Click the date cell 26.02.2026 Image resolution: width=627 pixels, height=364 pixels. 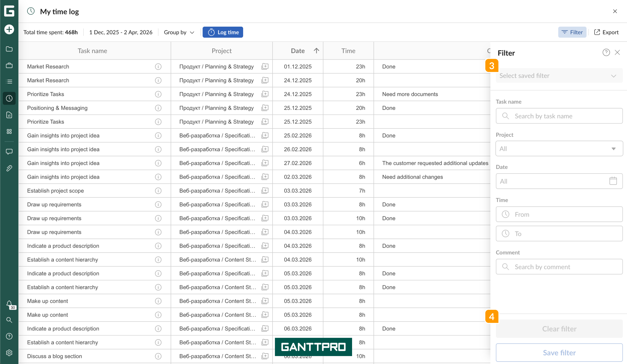point(298,150)
